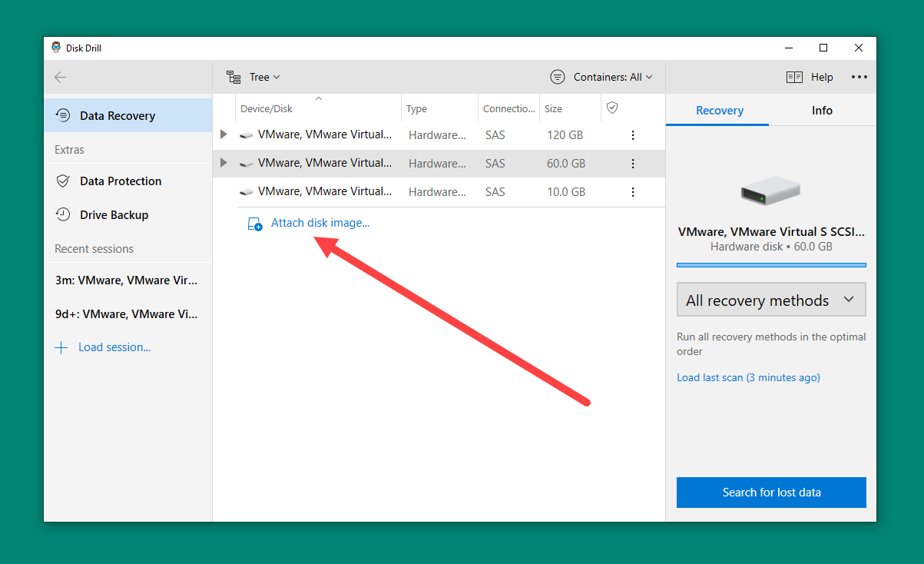Screen dimensions: 924x564
Task: Sort by Device/Disk column header
Action: pos(267,109)
